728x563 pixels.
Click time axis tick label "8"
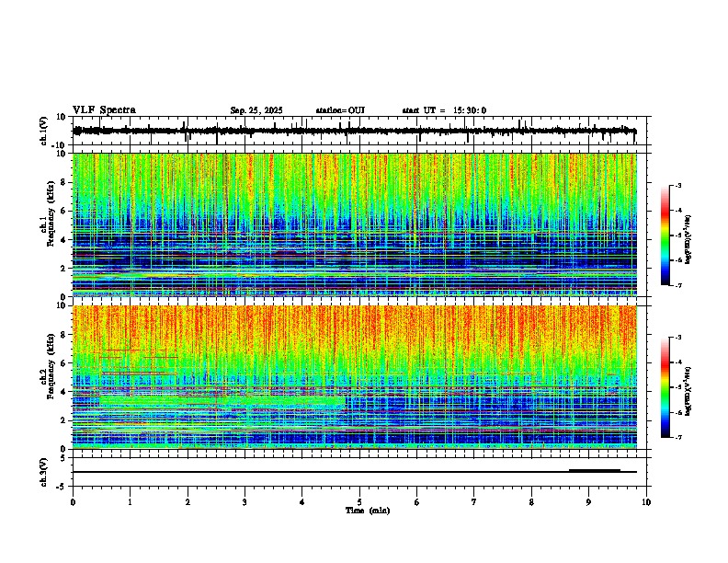pos(531,502)
